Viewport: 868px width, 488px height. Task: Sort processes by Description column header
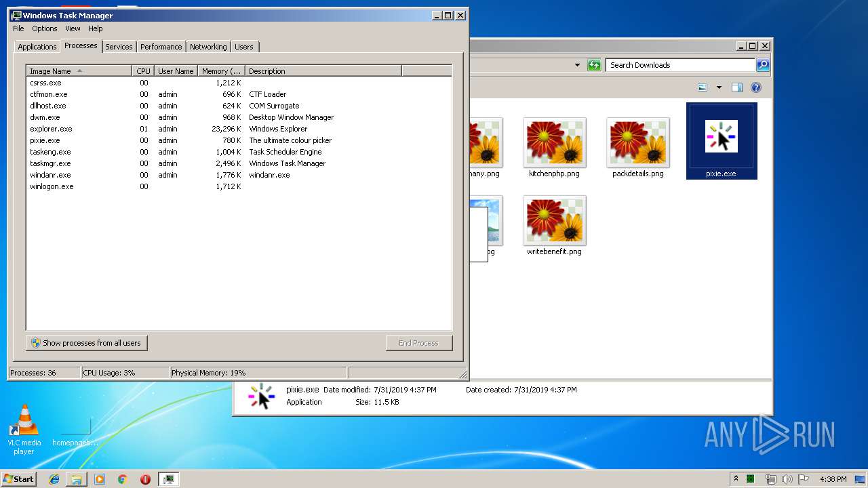tap(323, 71)
